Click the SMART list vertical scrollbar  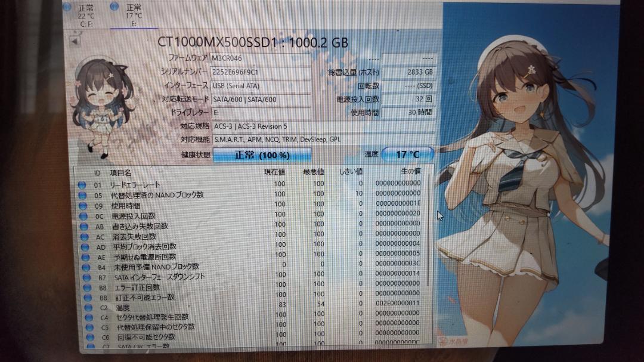point(429,230)
